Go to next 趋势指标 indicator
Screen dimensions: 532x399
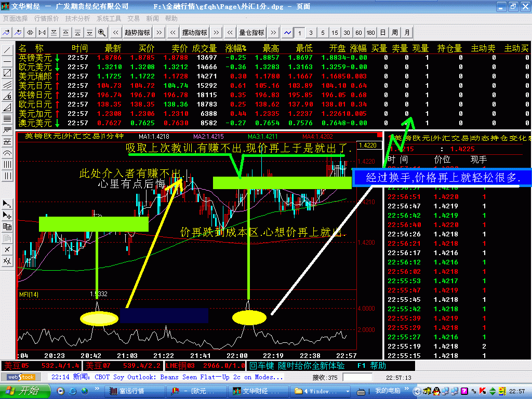159,33
